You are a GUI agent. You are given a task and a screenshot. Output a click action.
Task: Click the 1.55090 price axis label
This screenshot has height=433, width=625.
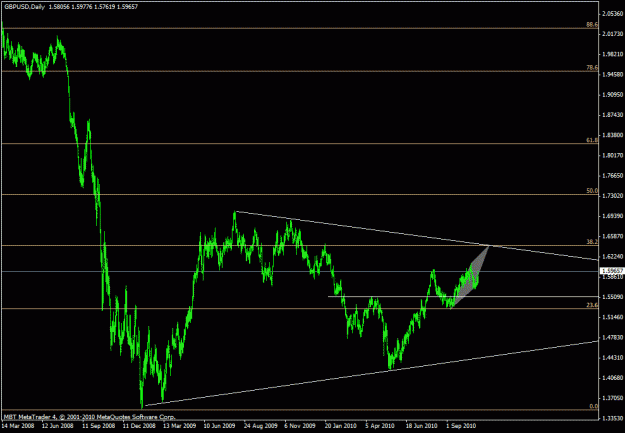pyautogui.click(x=613, y=297)
